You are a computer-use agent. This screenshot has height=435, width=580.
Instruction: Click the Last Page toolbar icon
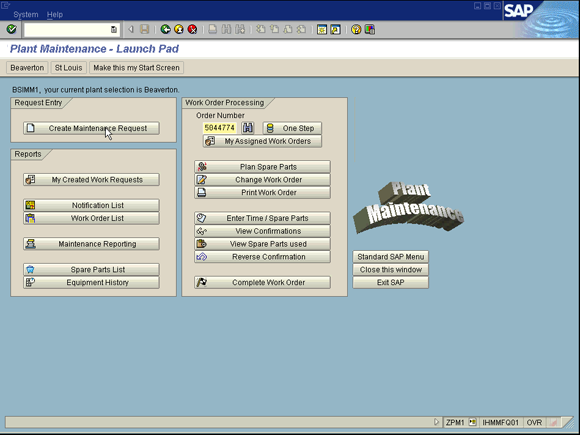click(301, 29)
